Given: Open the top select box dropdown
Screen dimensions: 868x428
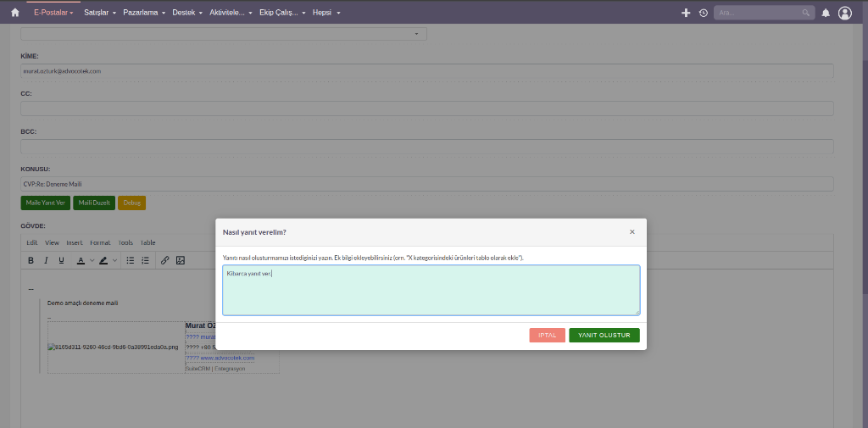Looking at the screenshot, I should [x=224, y=34].
